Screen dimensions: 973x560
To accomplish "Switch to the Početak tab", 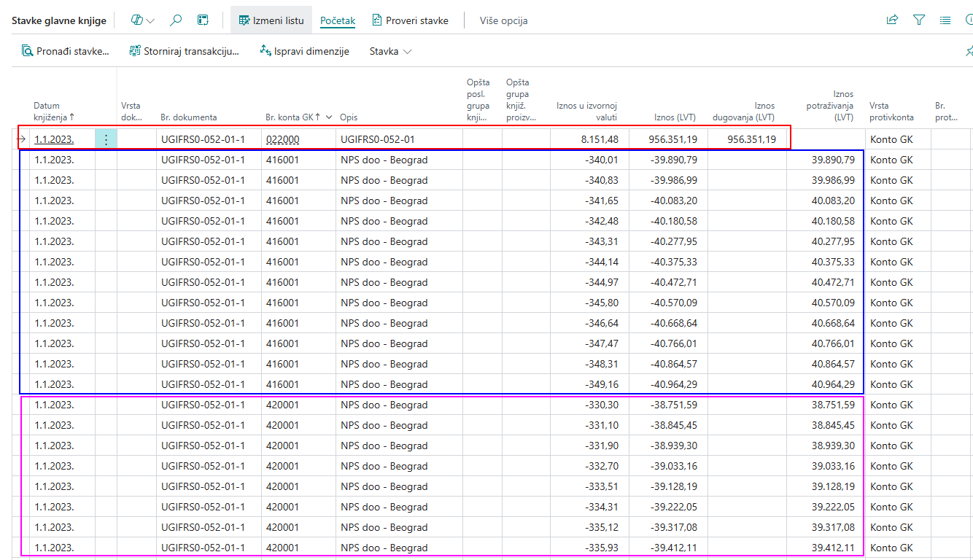I will [338, 20].
